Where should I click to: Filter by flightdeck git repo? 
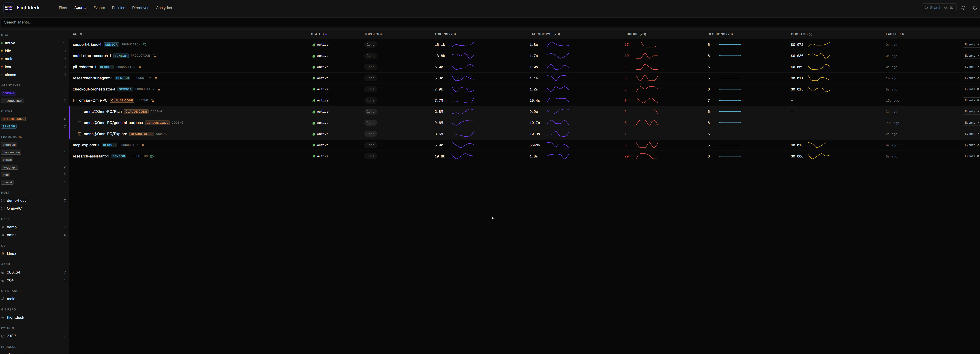click(x=34, y=317)
